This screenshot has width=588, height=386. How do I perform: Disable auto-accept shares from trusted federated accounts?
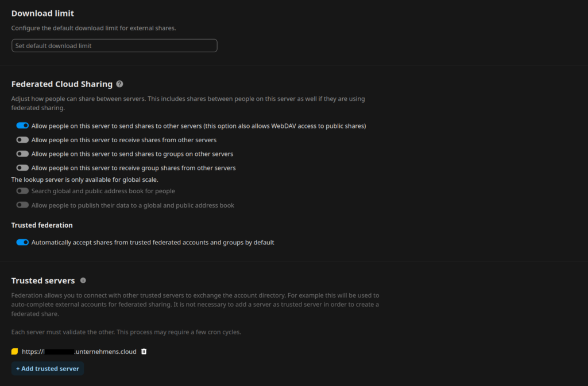coord(22,243)
